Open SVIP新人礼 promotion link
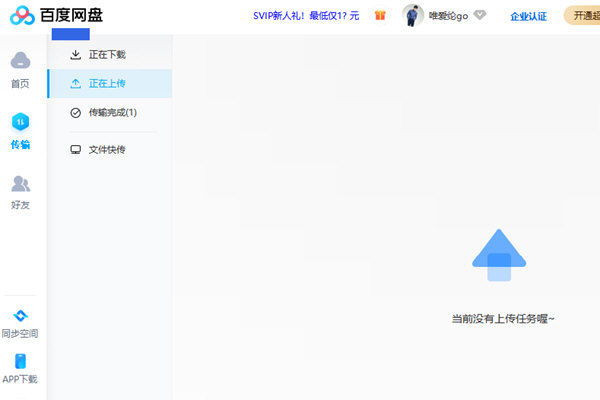600x400 pixels. (306, 16)
